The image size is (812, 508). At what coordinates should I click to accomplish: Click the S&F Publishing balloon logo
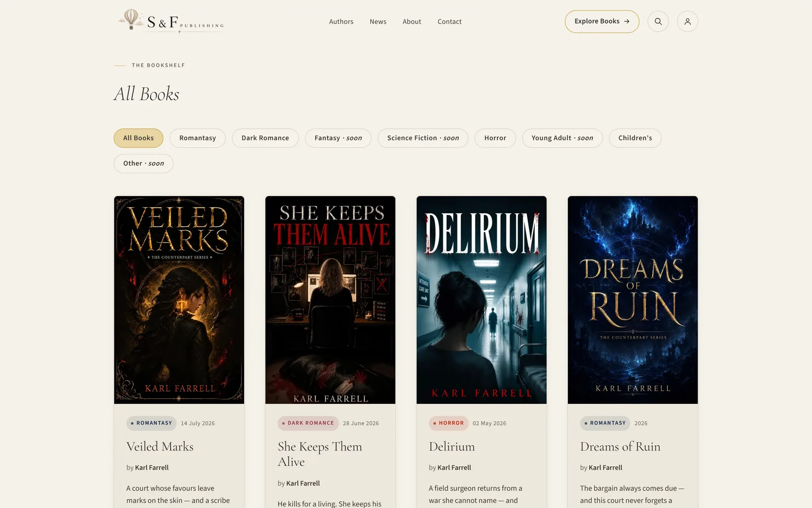171,21
